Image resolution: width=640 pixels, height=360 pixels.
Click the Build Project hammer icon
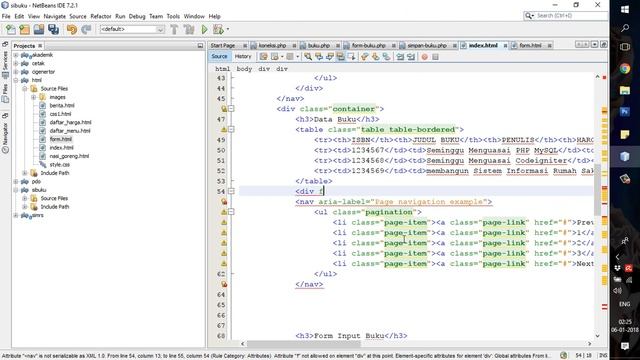pos(174,29)
